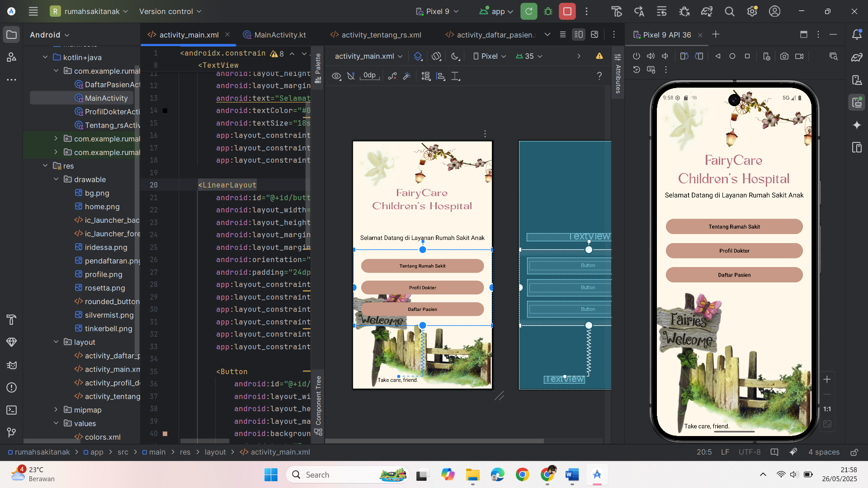Toggle night mode in design toolbar
The image size is (868, 488).
coord(455,56)
